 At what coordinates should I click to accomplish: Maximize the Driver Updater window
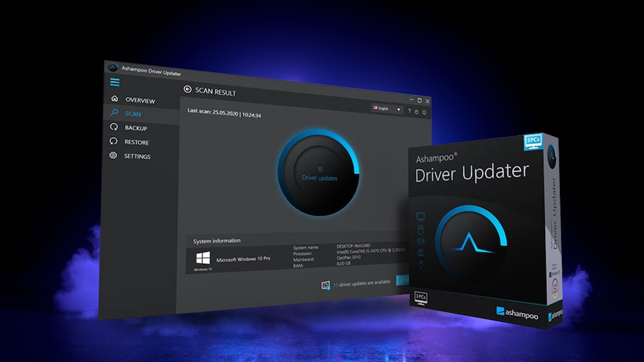(x=419, y=101)
